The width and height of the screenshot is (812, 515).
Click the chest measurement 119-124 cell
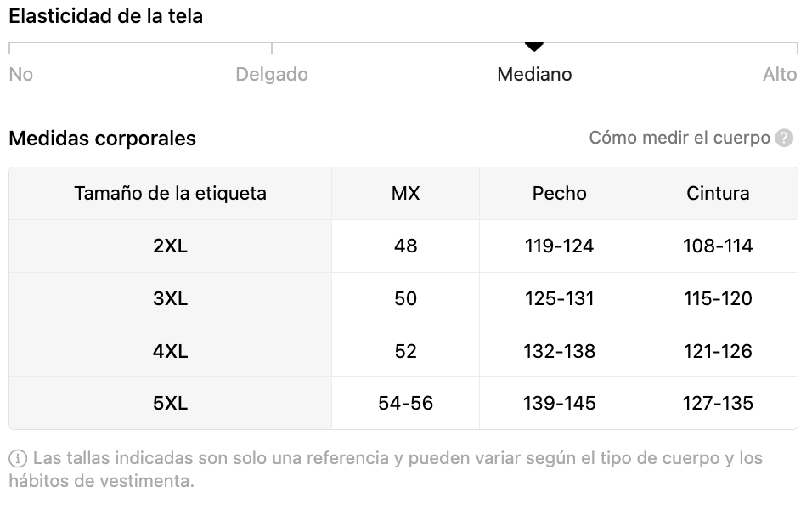[559, 246]
